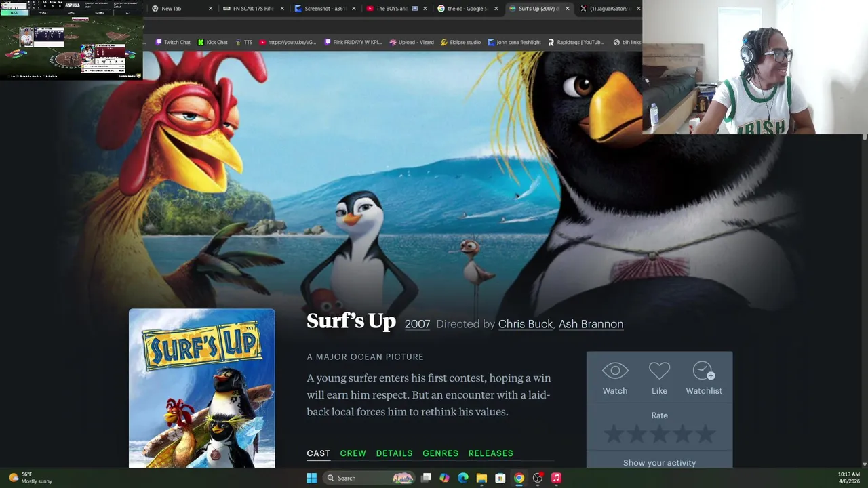Open the Rapidtags YouTube bookmark

click(x=576, y=42)
